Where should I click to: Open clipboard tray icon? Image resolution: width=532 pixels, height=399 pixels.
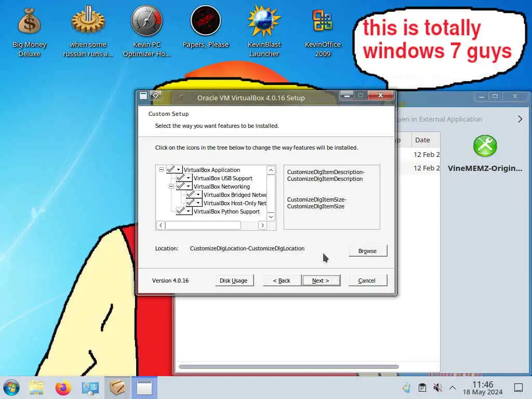[422, 388]
